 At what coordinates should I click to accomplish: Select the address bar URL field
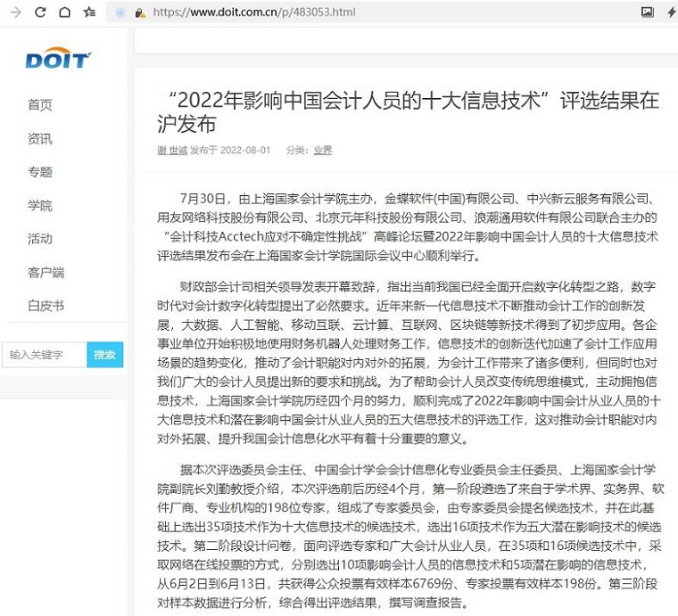tap(357, 12)
